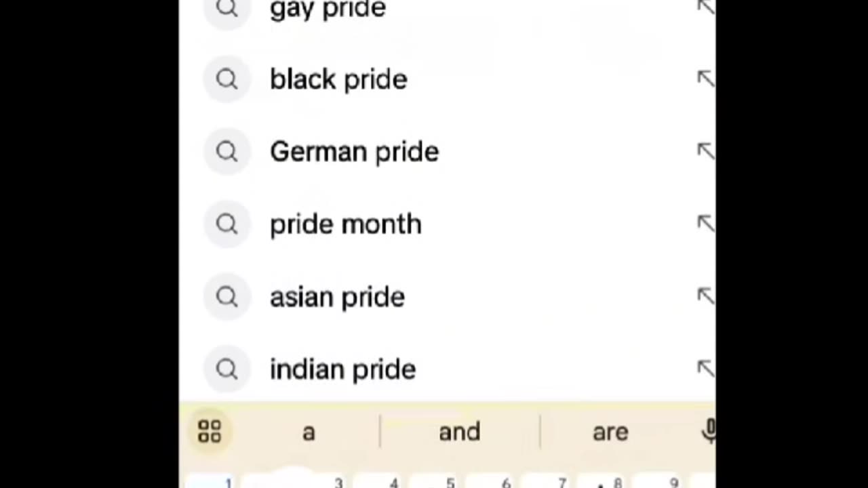Tap search icon beside asian pride
This screenshot has width=868, height=488.
[226, 297]
